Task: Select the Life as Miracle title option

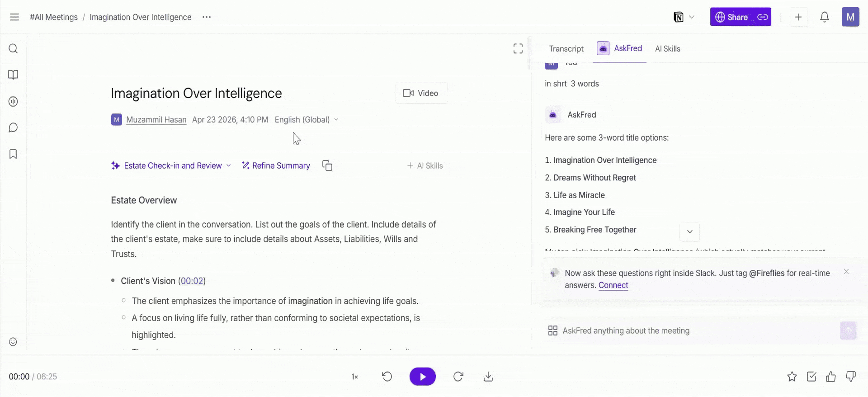Action: point(579,195)
